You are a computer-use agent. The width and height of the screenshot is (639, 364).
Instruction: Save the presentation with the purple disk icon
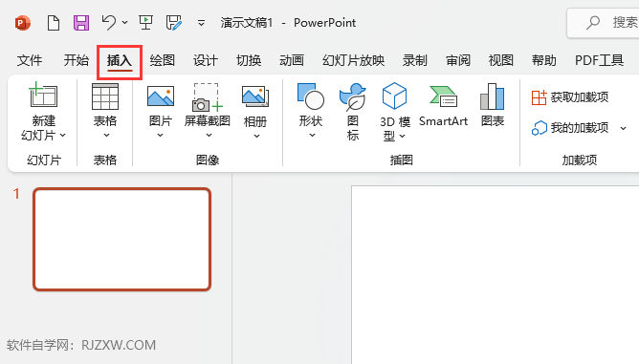point(81,23)
